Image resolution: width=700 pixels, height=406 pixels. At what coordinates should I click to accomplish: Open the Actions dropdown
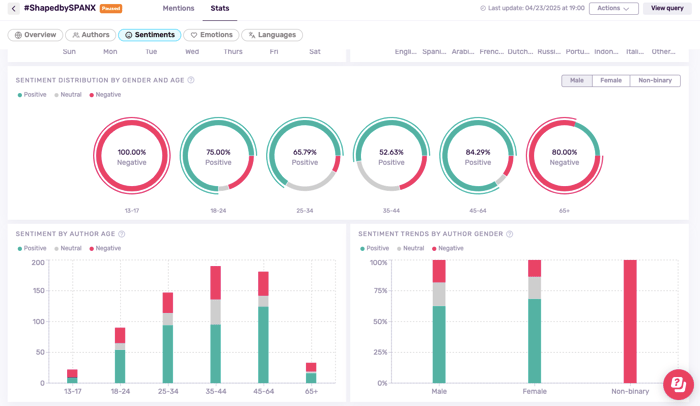[613, 9]
